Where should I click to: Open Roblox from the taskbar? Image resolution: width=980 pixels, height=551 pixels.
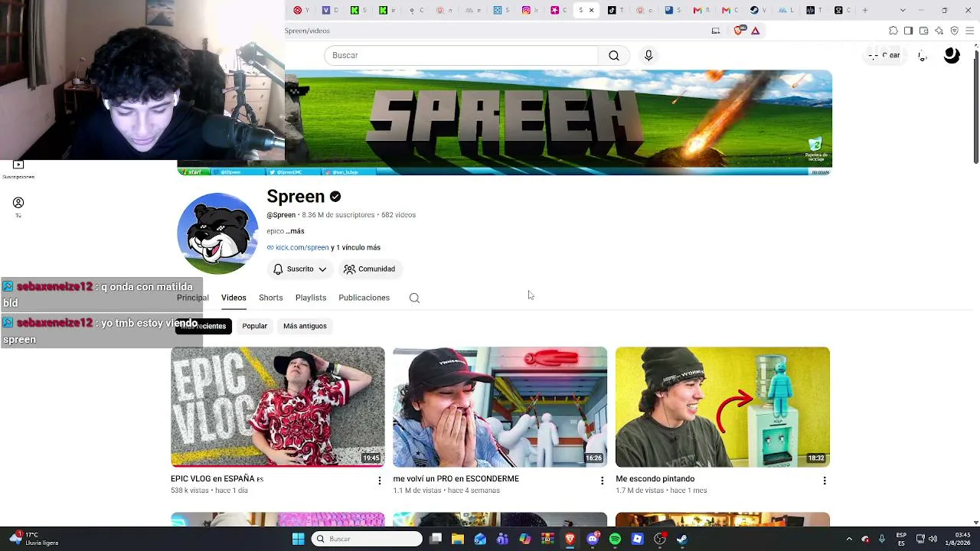coord(637,539)
